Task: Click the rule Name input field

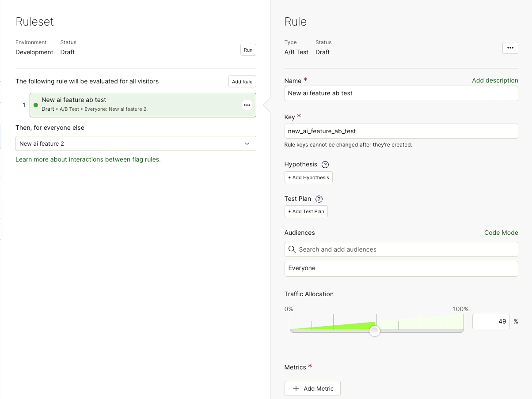Action: coord(401,93)
